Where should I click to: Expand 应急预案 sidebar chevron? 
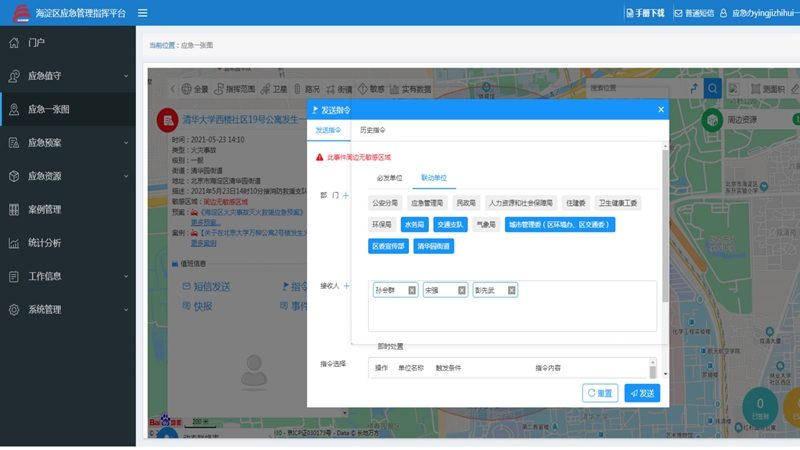coord(126,143)
